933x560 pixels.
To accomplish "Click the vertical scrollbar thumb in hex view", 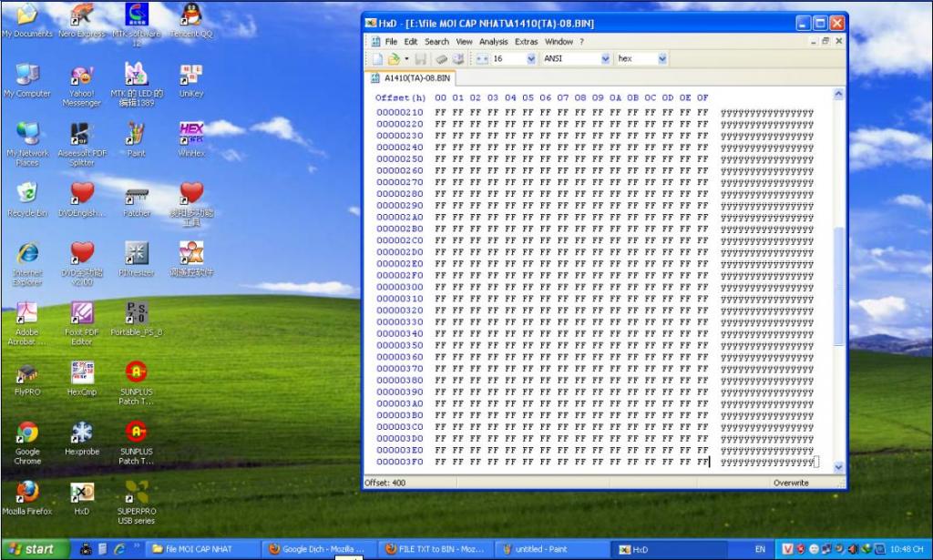I will coord(838,285).
